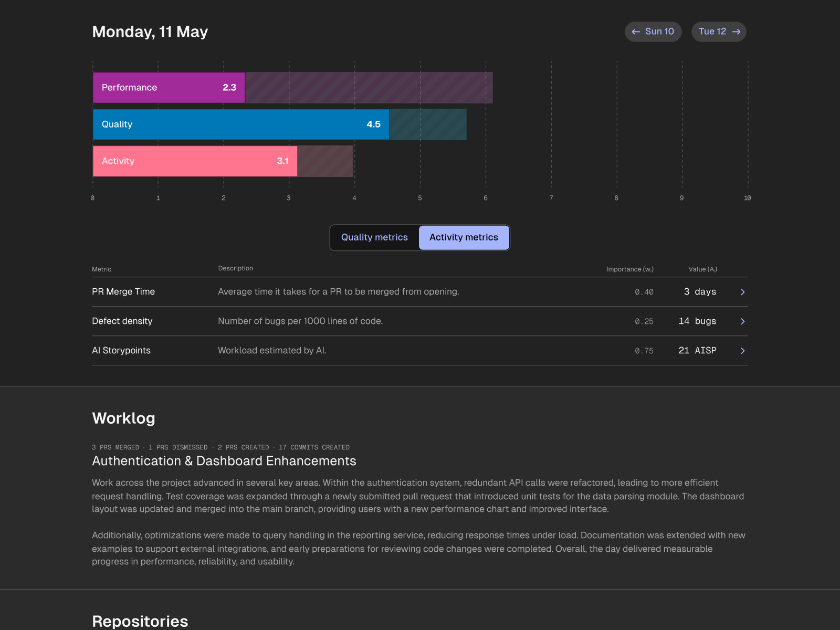
Task: Click the Value column header
Action: point(702,269)
